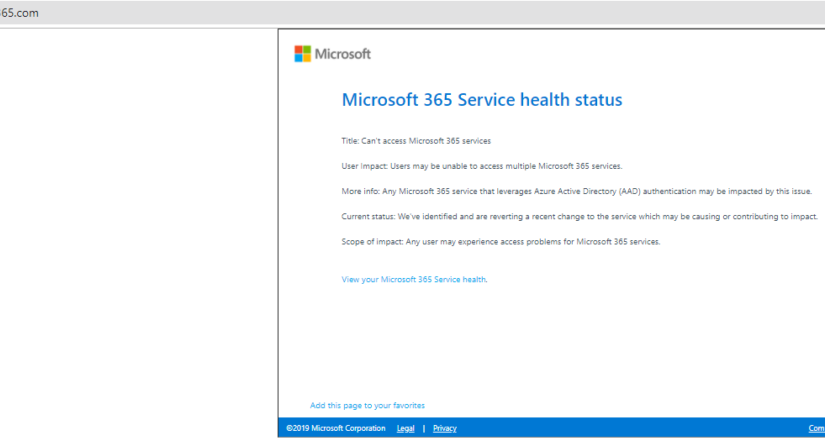825x446 pixels.
Task: Select the Scope of impact line
Action: [501, 242]
